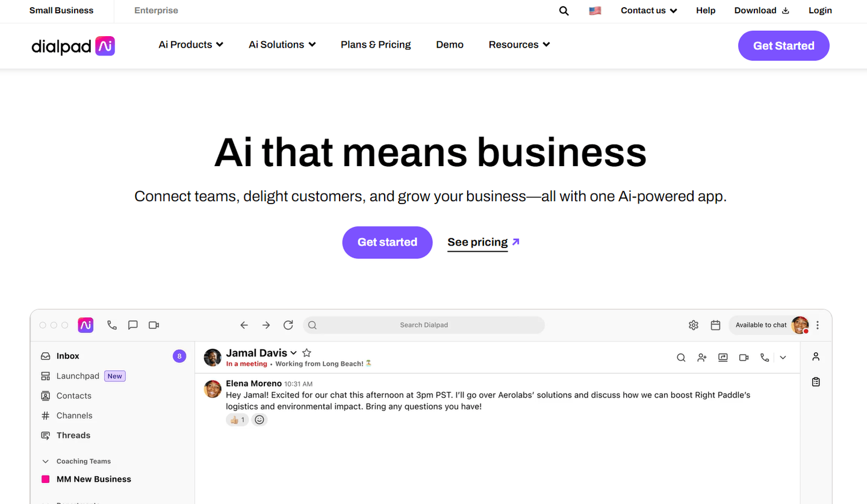Open the clipboard notes icon in right rail
The image size is (867, 504).
tap(816, 382)
